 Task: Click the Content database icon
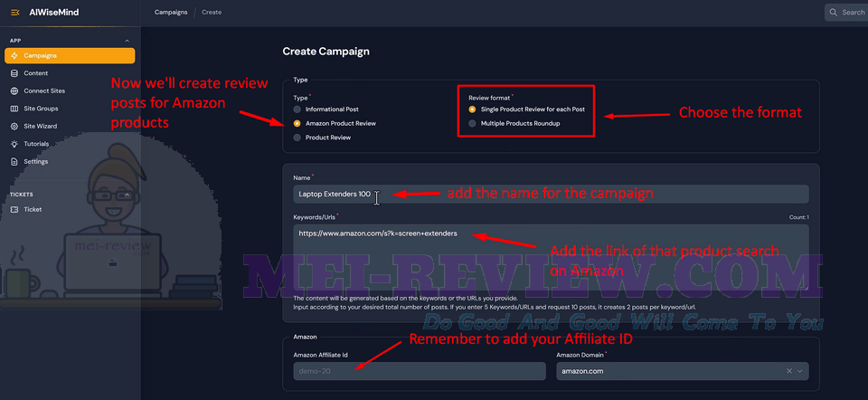tap(14, 73)
